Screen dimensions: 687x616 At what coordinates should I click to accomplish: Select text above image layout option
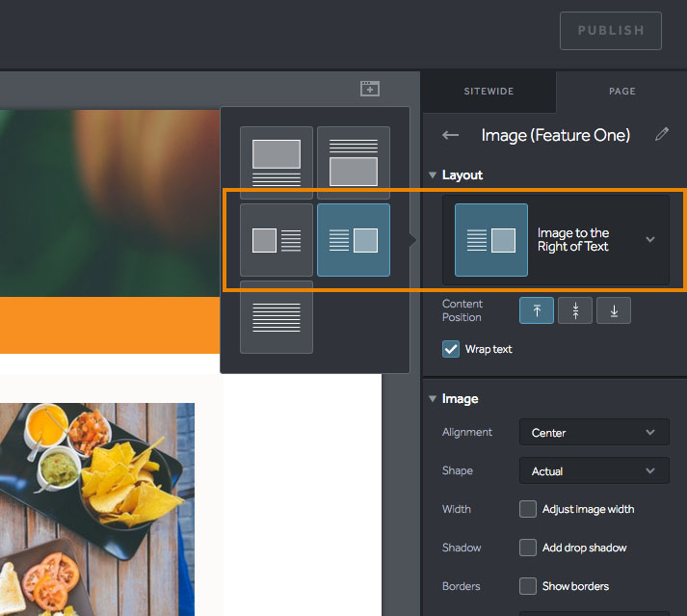pos(354,163)
